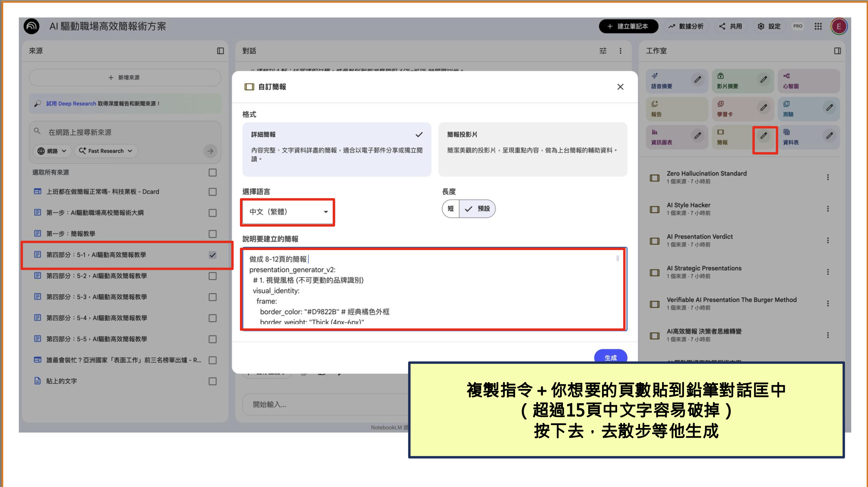Click the prompt textarea scrollbar thumb

tap(617, 259)
